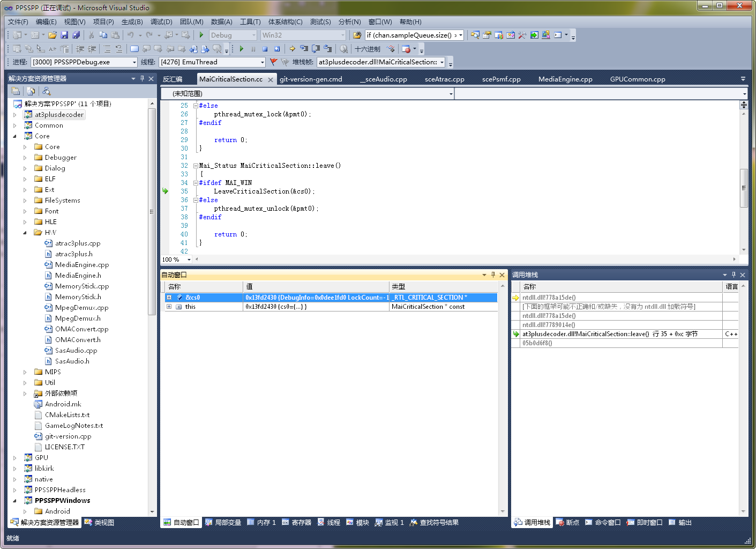
Task: Open the 工具(T) Tools menu
Action: 250,22
